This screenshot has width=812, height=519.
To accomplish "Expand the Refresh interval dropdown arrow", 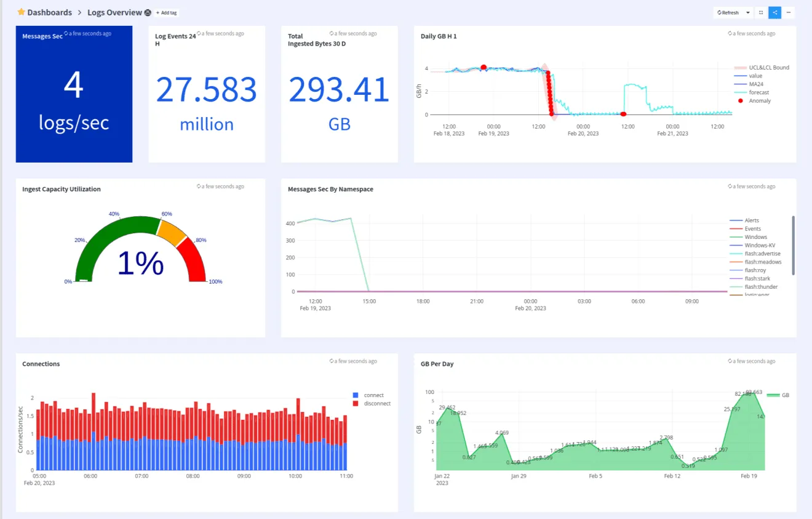I will tap(747, 12).
